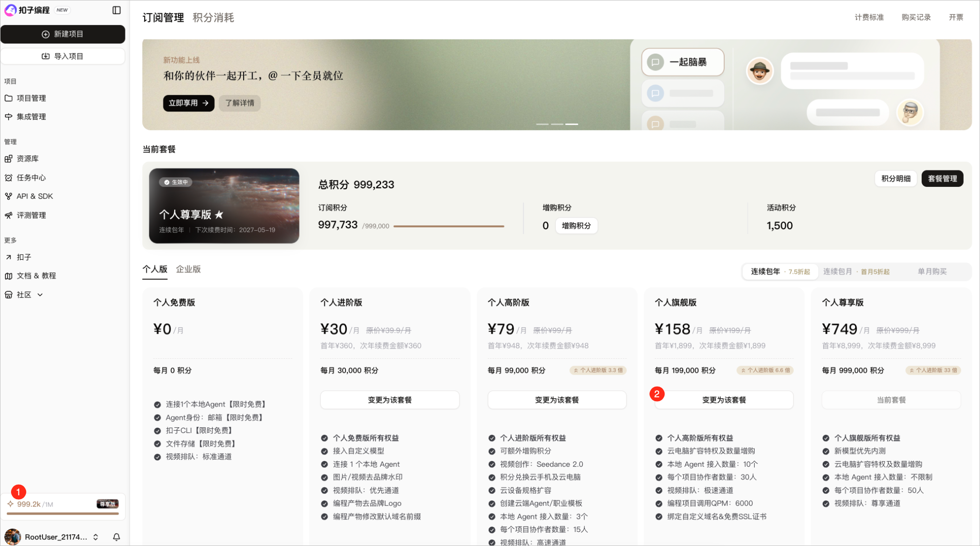
Task: Click the 尊享版 badge in the sidebar
Action: [x=108, y=504]
